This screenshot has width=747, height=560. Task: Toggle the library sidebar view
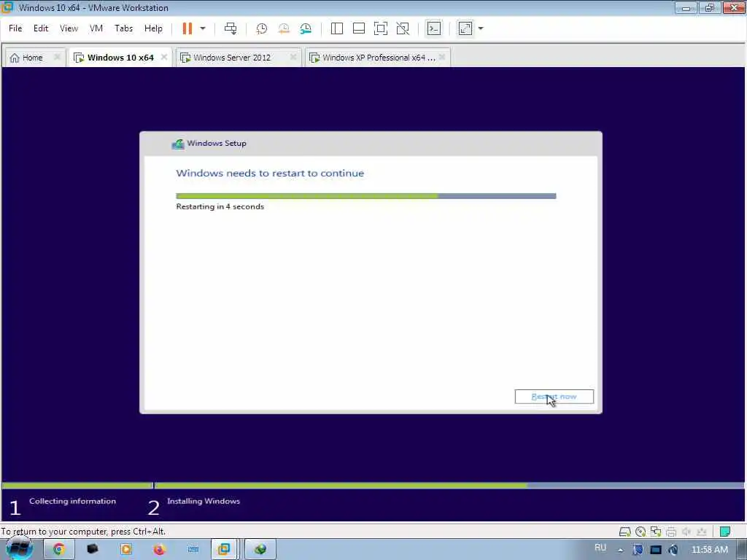(x=337, y=28)
